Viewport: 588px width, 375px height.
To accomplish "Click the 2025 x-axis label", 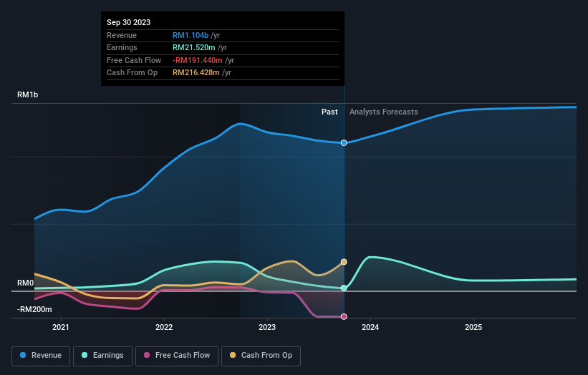I will (x=473, y=327).
